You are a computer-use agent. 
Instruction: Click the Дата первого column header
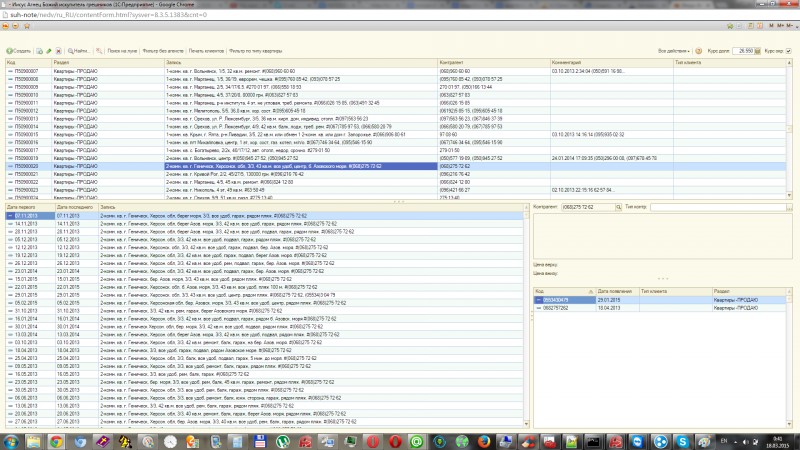30,207
